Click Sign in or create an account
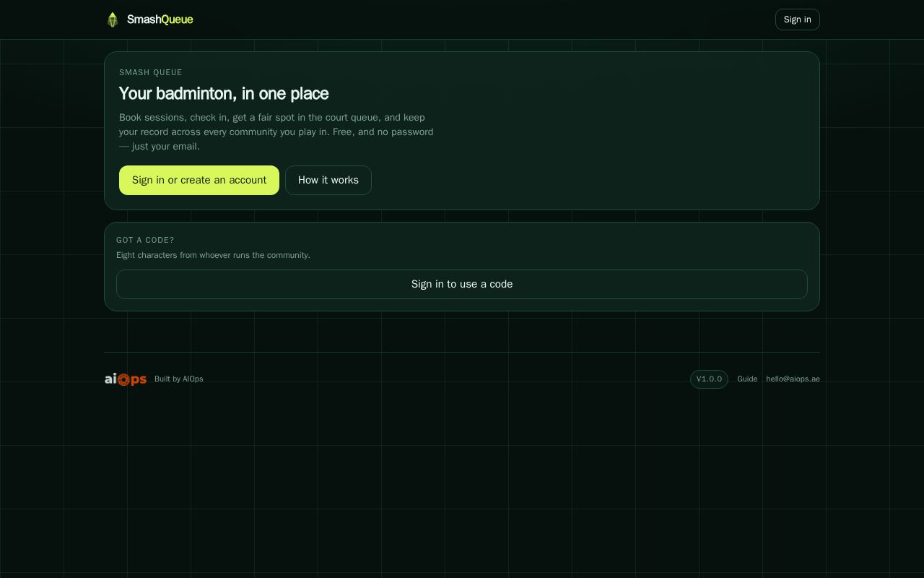The width and height of the screenshot is (924, 578). 199,180
